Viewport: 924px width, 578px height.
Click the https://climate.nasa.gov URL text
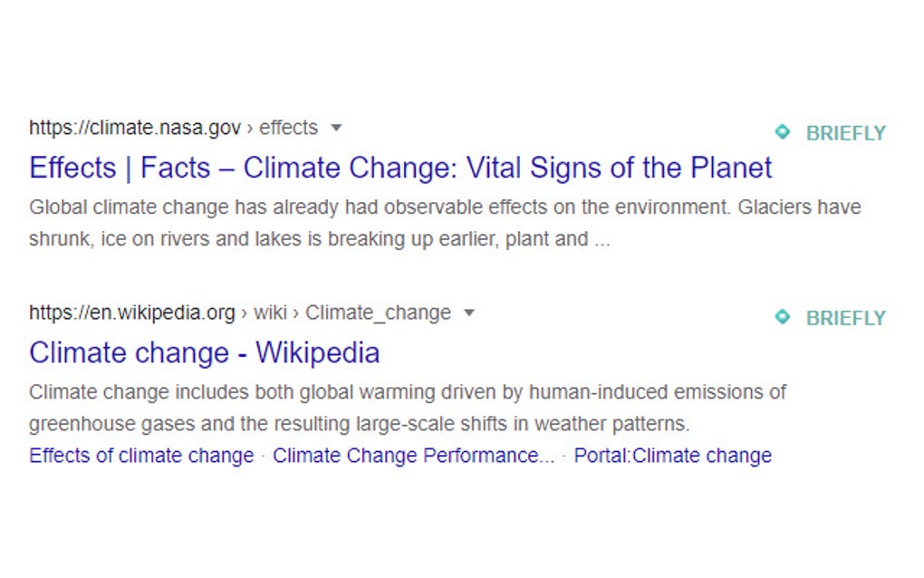point(135,128)
